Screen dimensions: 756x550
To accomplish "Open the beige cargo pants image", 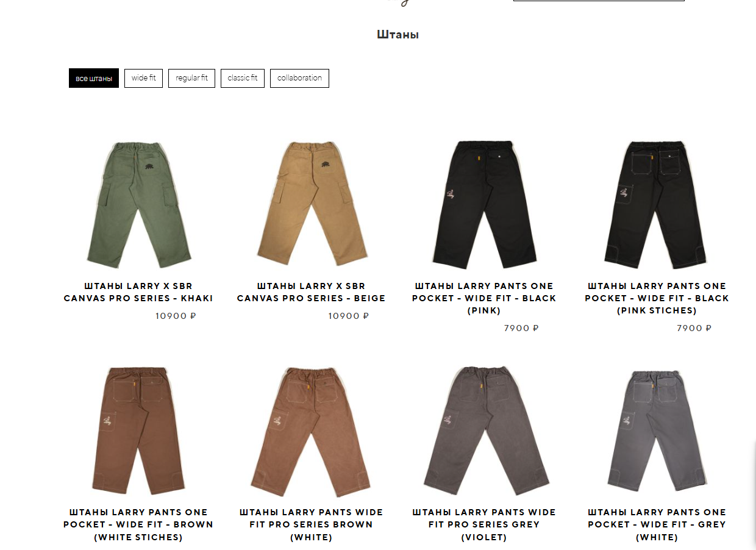I will (311, 204).
